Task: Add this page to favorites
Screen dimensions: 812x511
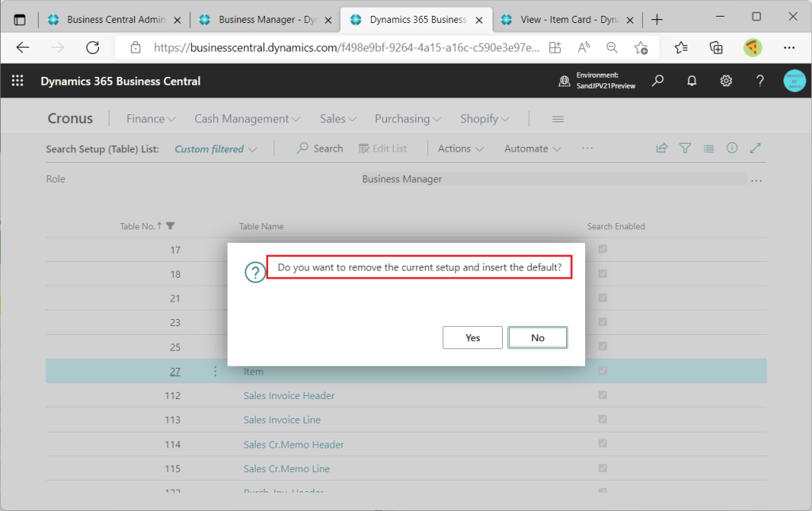Action: pos(641,48)
